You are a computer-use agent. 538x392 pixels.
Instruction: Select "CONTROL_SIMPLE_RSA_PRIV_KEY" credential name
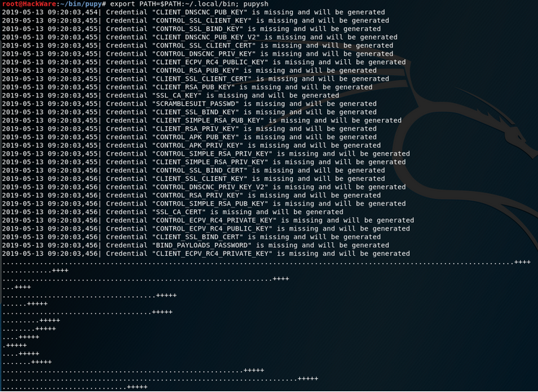pyautogui.click(x=212, y=153)
